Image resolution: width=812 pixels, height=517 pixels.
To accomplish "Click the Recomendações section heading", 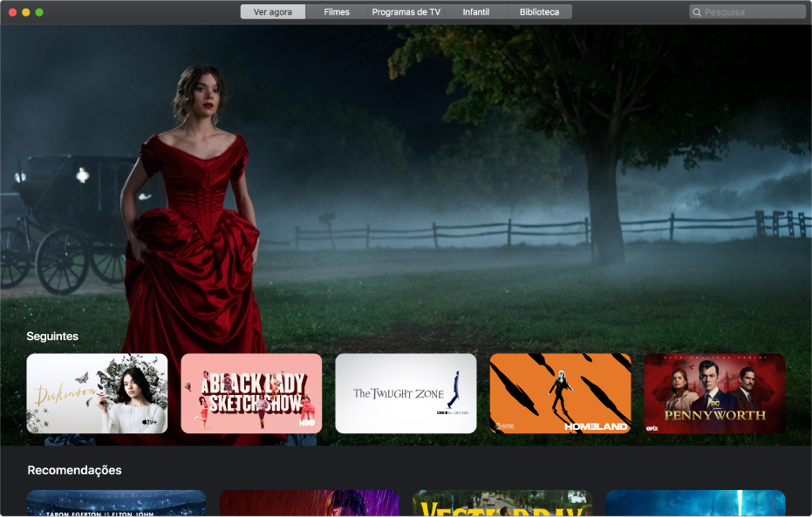I will click(75, 470).
